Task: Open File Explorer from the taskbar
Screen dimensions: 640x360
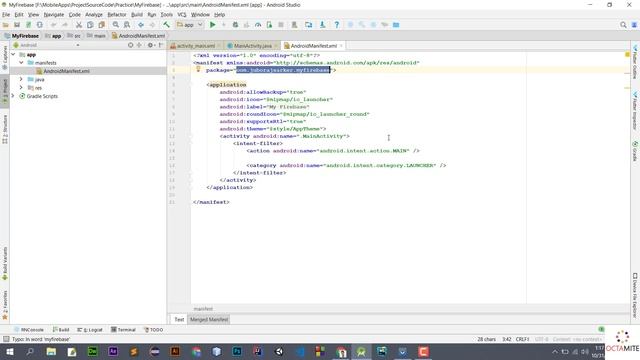Action: (x=51, y=351)
